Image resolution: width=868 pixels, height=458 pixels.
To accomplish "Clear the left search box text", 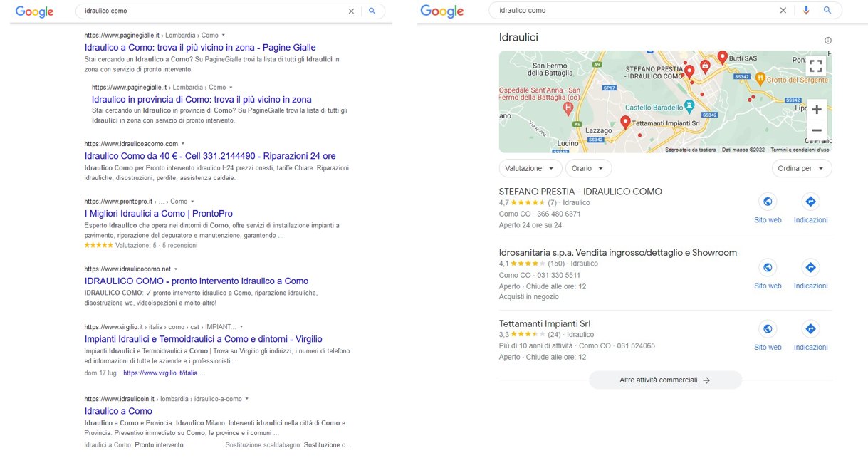I will (x=350, y=11).
